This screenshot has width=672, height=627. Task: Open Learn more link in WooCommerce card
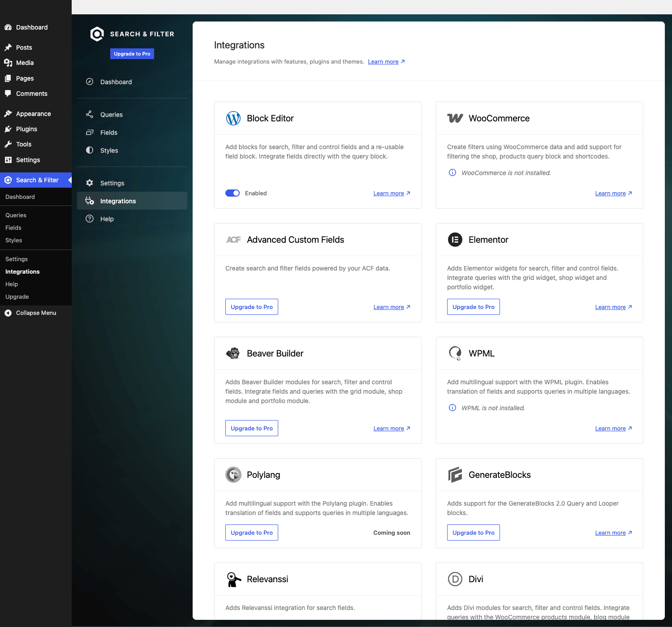click(614, 193)
